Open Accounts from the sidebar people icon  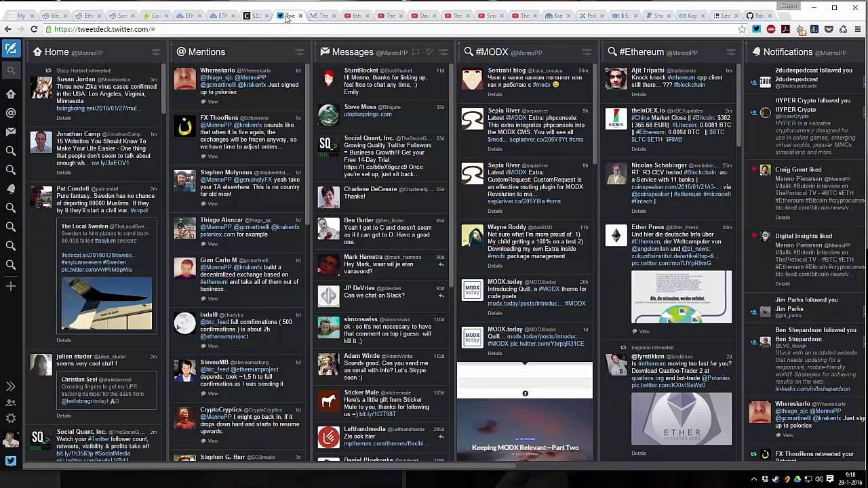pyautogui.click(x=10, y=403)
